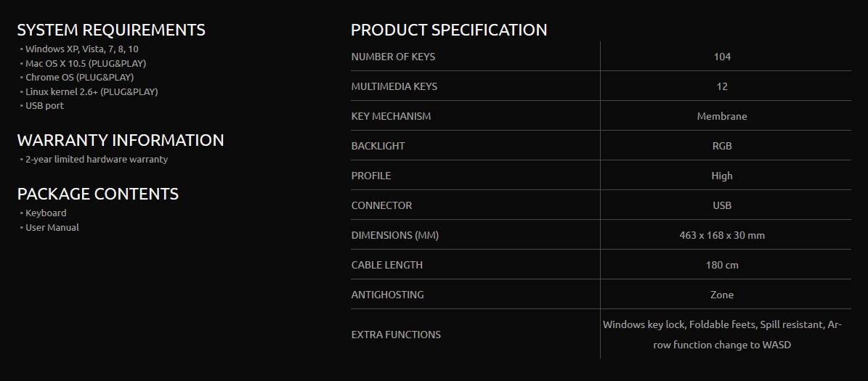Click the EXTRA FUNCTIONS row label
The width and height of the screenshot is (868, 381).
click(x=396, y=335)
